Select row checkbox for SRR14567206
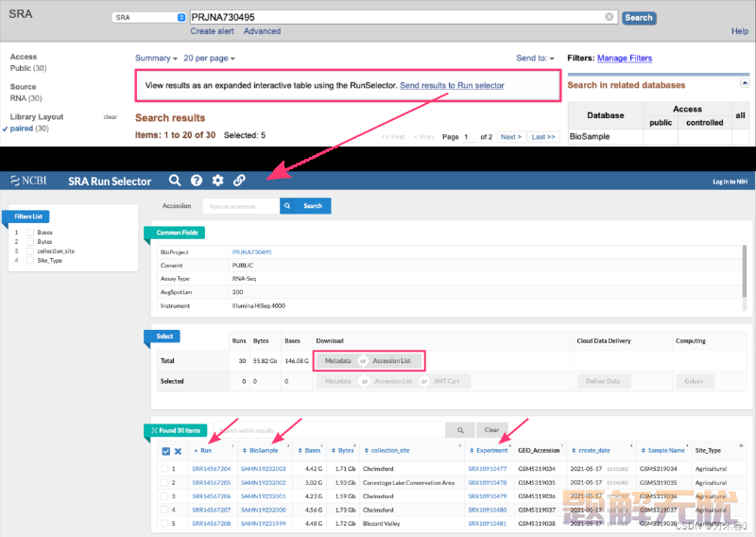756x537 pixels. pos(164,496)
